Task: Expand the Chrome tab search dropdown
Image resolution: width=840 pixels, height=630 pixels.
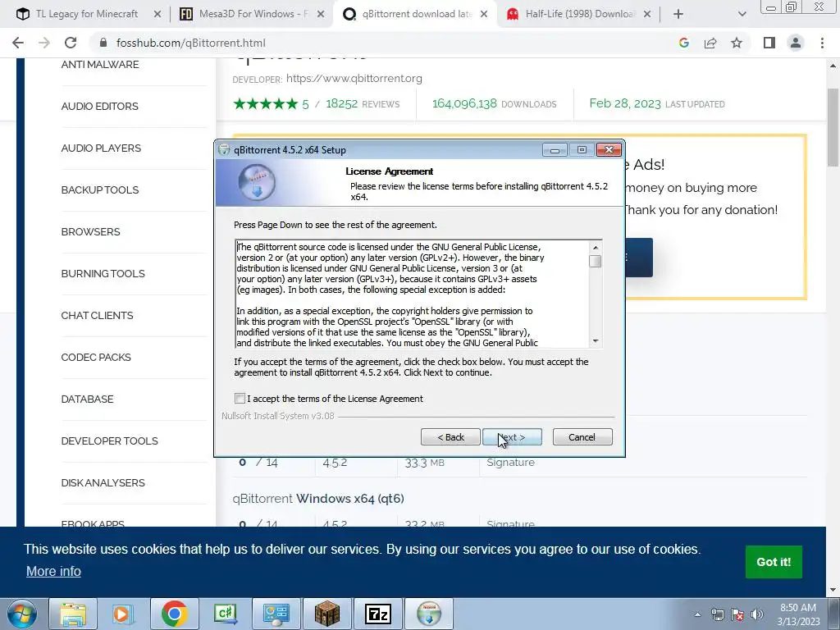Action: [742, 15]
